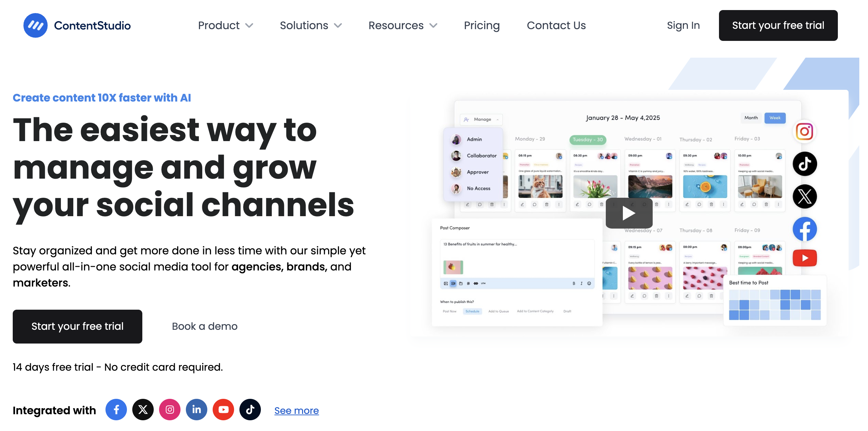The width and height of the screenshot is (868, 431).
Task: Click the image upload icon in composer
Action: [x=446, y=284]
